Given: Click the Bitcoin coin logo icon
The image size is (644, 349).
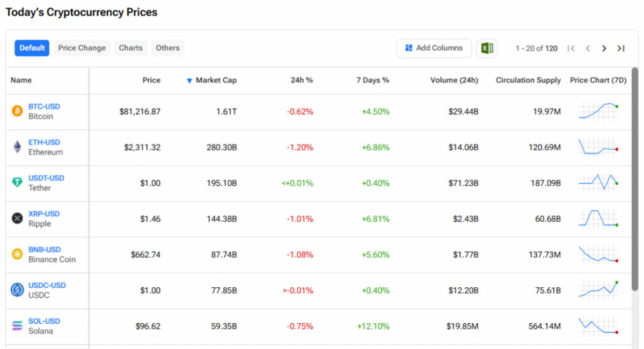Looking at the screenshot, I should coord(18,111).
